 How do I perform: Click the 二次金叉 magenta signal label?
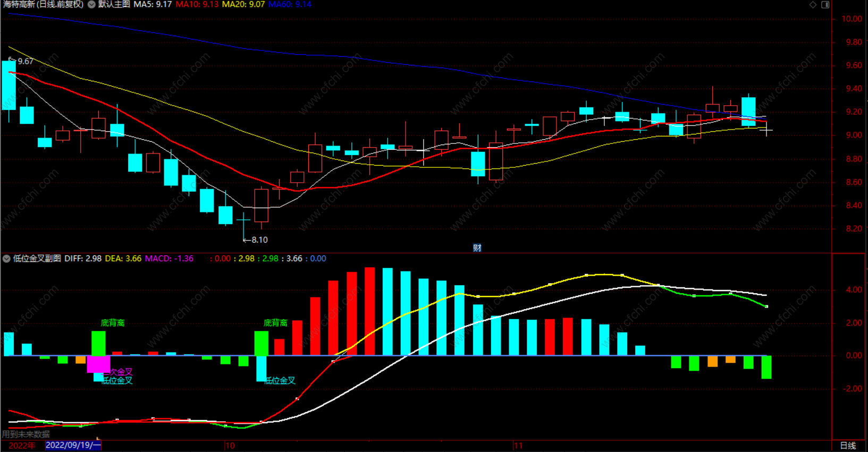coord(118,372)
